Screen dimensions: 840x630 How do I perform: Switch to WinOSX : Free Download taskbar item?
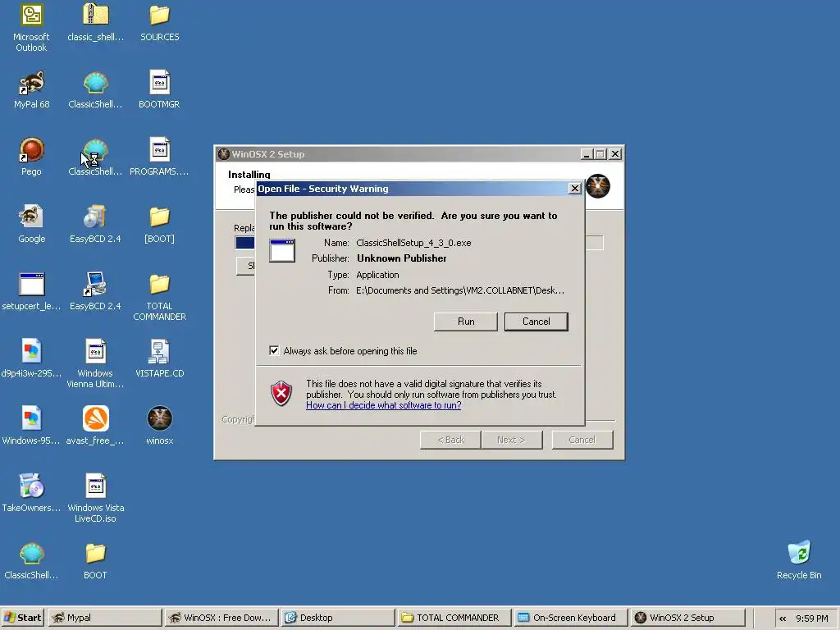(221, 618)
